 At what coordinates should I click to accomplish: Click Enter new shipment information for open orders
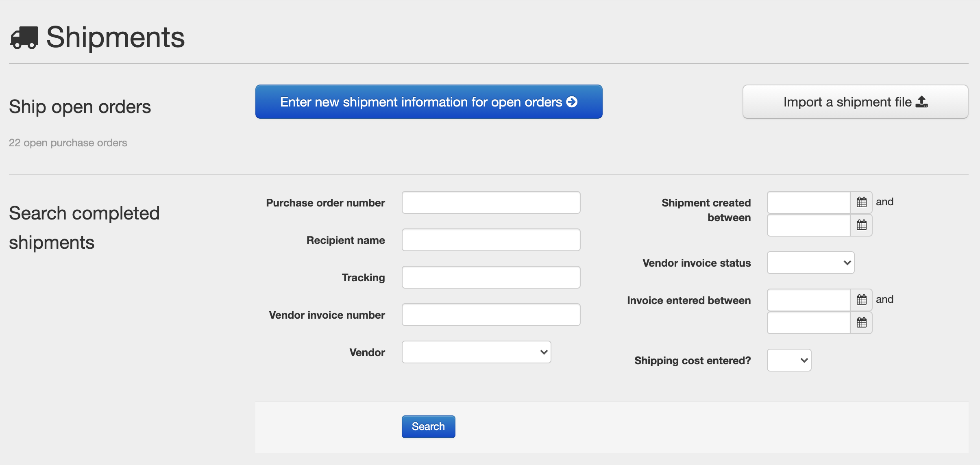tap(428, 102)
